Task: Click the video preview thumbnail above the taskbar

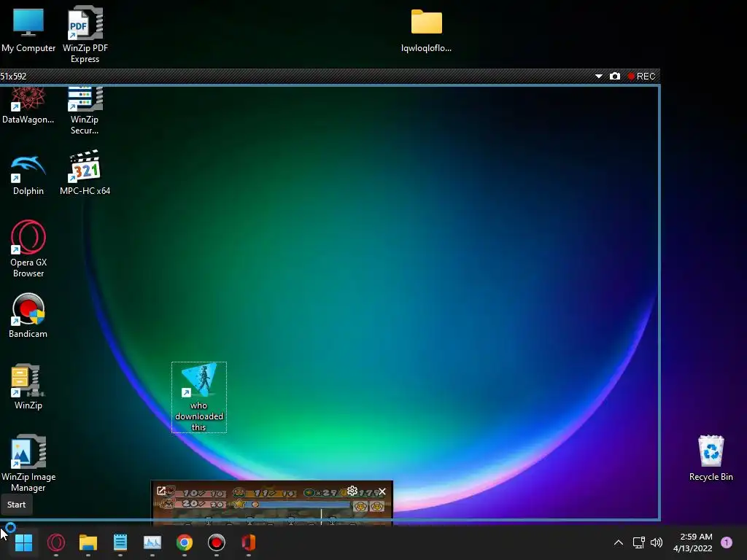Action: click(272, 502)
